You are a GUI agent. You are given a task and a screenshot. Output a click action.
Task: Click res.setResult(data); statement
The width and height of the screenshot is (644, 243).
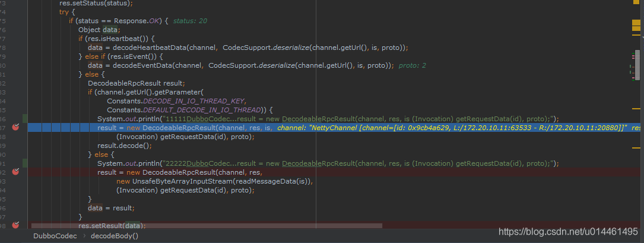tap(112, 225)
